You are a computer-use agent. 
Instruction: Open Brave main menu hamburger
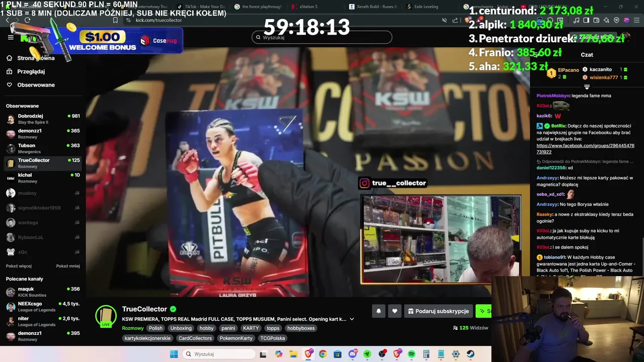(636, 20)
